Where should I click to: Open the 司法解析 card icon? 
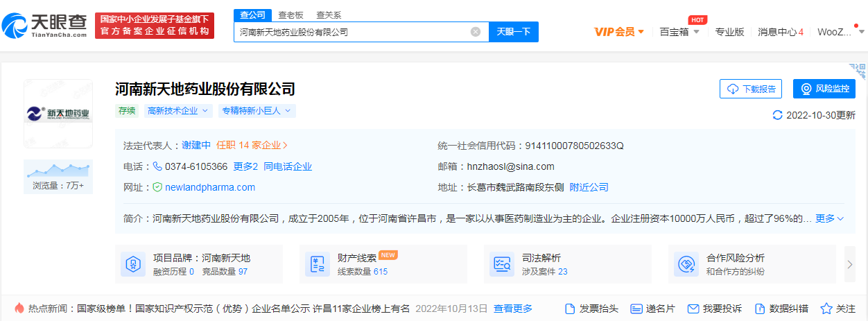coord(502,264)
